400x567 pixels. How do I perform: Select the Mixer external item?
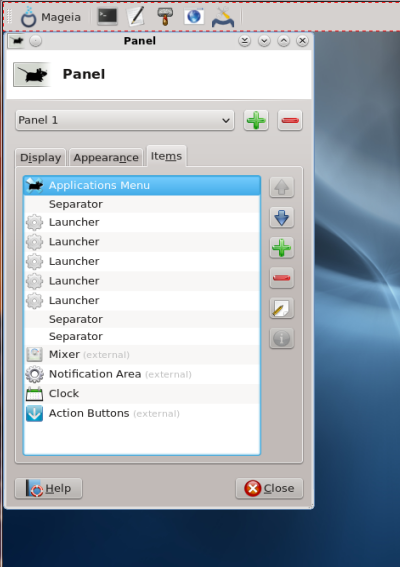pyautogui.click(x=142, y=355)
